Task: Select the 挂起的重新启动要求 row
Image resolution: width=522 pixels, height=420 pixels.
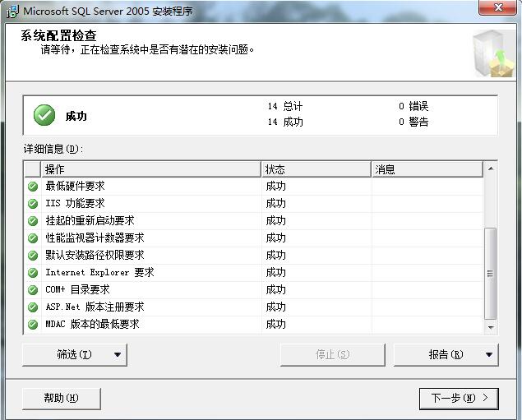Action: coord(254,221)
